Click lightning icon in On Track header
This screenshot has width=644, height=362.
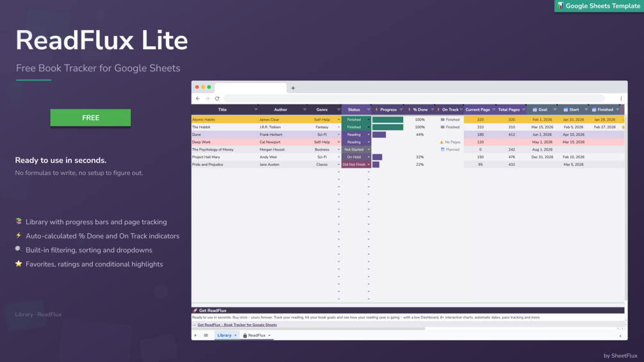pos(439,110)
